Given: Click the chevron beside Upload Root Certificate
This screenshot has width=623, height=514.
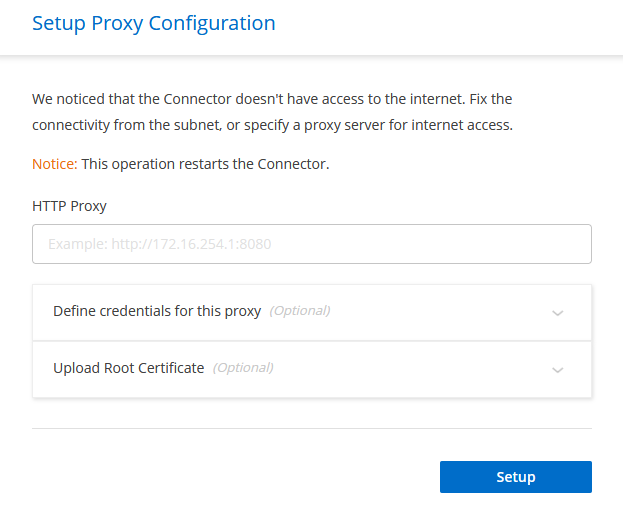Looking at the screenshot, I should pos(558,369).
